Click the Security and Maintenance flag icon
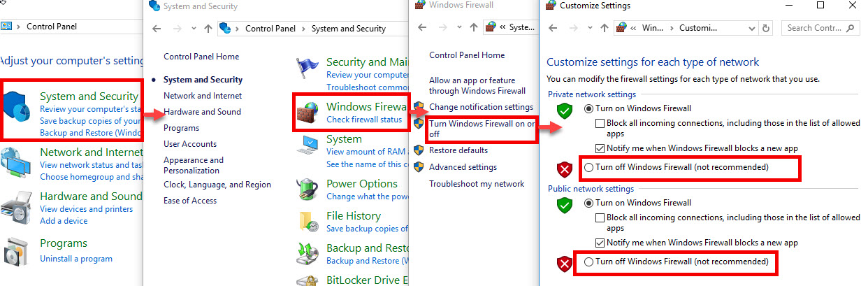This screenshot has height=286, width=868. click(x=308, y=69)
